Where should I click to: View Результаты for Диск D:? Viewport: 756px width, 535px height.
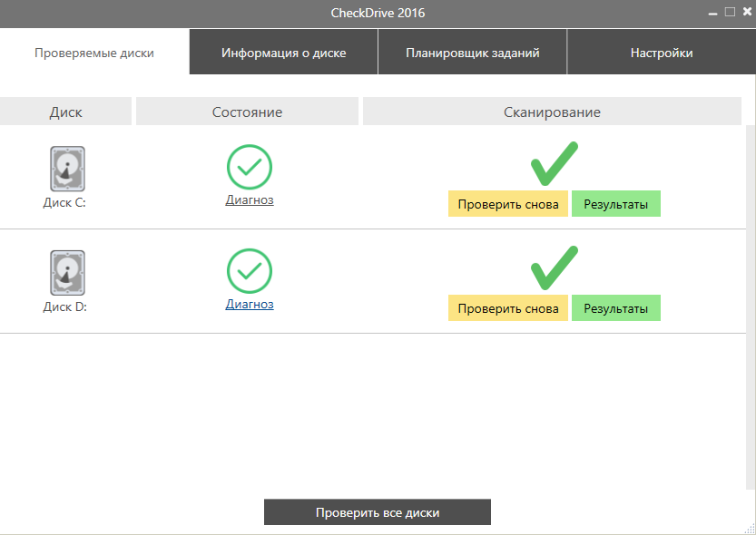tap(615, 307)
